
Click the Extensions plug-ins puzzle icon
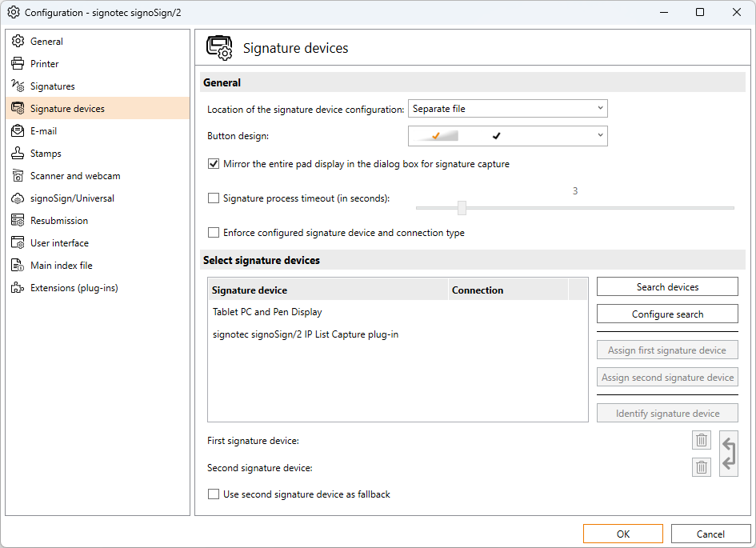(x=18, y=288)
